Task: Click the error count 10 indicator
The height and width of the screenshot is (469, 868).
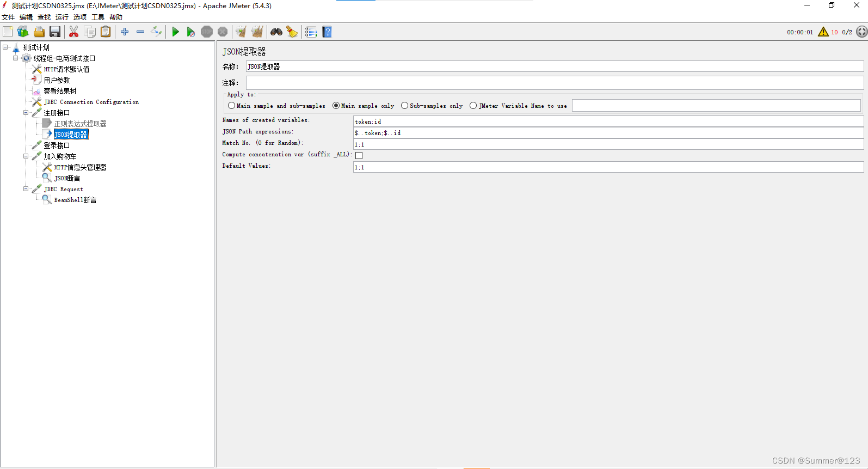Action: point(834,32)
